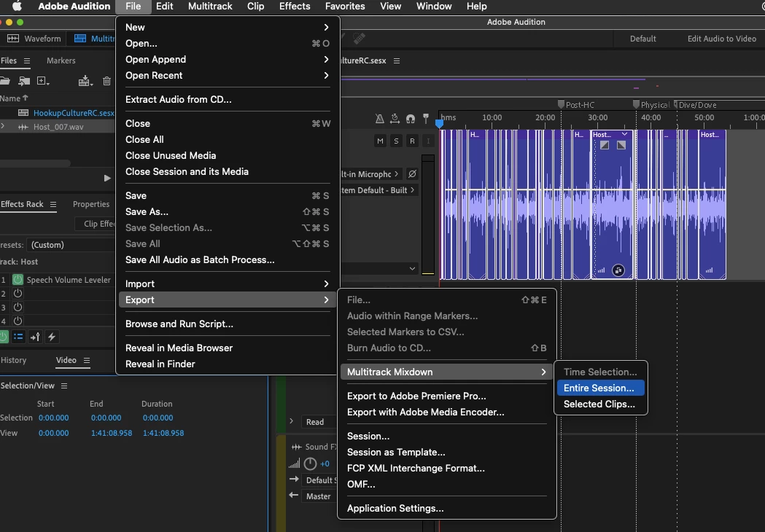
Task: Click the Files panel horizontal scrollbar
Action: 35,163
